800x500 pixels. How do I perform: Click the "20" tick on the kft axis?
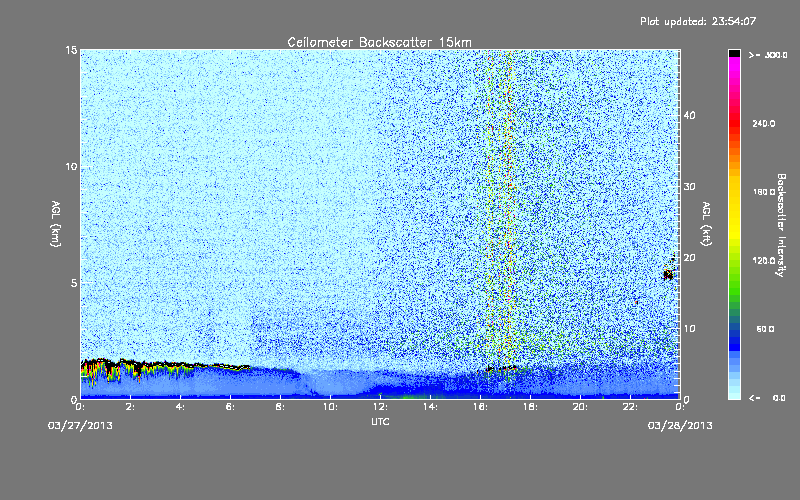(x=690, y=258)
